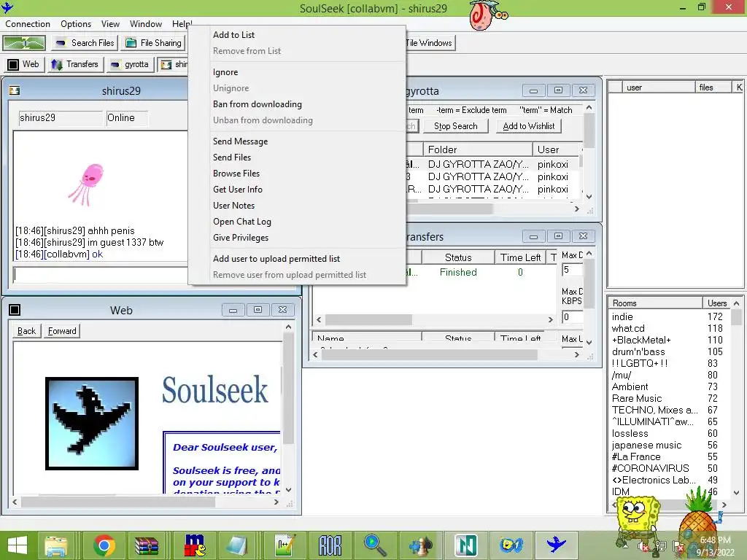The height and width of the screenshot is (560, 747).
Task: Click Add to Wishlist button
Action: coord(529,125)
